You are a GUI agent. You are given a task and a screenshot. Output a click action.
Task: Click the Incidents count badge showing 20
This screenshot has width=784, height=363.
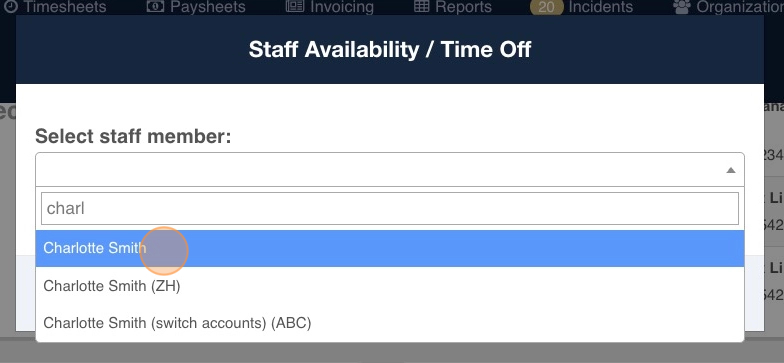pyautogui.click(x=546, y=8)
